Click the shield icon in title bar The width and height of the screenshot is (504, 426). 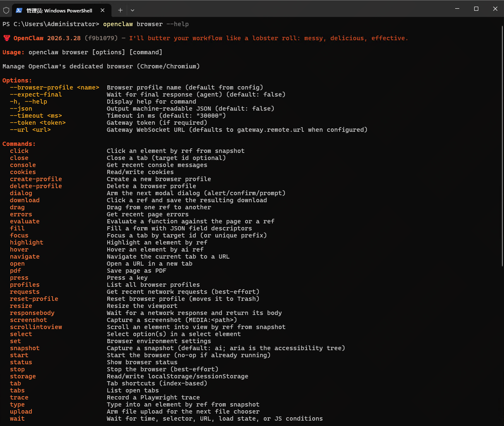click(6, 10)
